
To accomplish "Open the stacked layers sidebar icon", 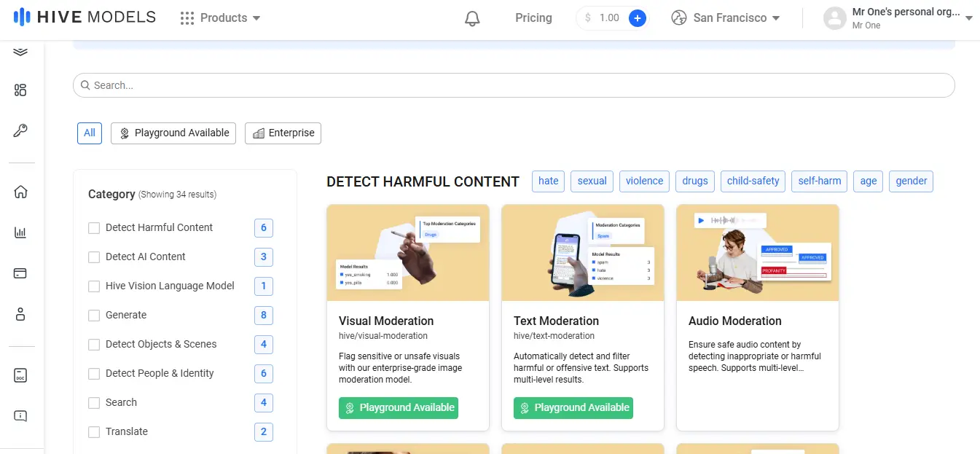I will [20, 52].
